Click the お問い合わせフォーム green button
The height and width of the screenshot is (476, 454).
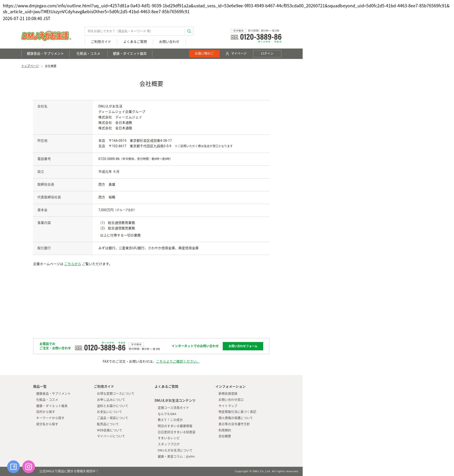point(243,346)
